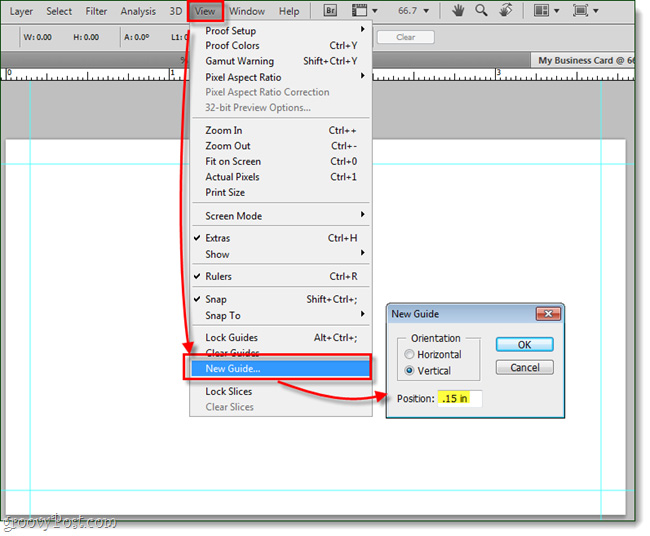Image resolution: width=650 pixels, height=536 pixels.
Task: Expand the Show submenu
Action: [281, 254]
